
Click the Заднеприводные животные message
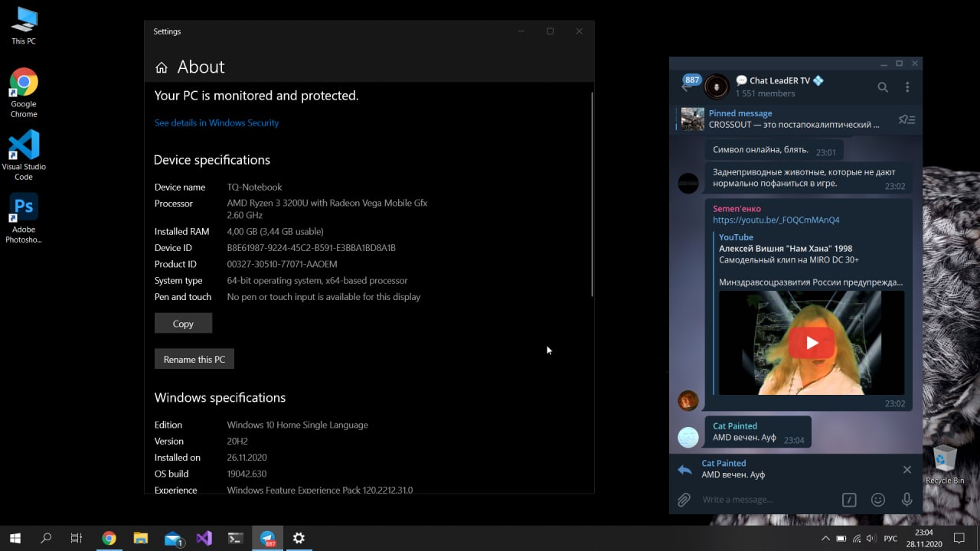[808, 178]
